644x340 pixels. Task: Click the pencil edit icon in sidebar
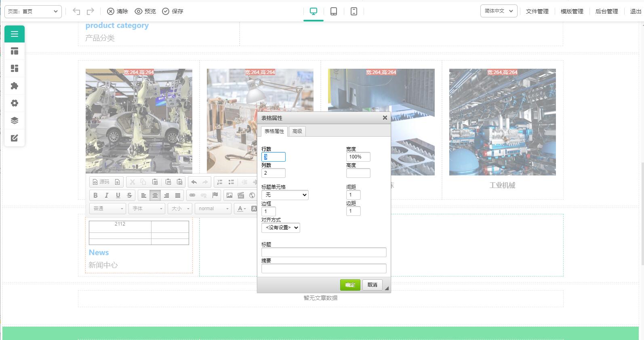(15, 138)
